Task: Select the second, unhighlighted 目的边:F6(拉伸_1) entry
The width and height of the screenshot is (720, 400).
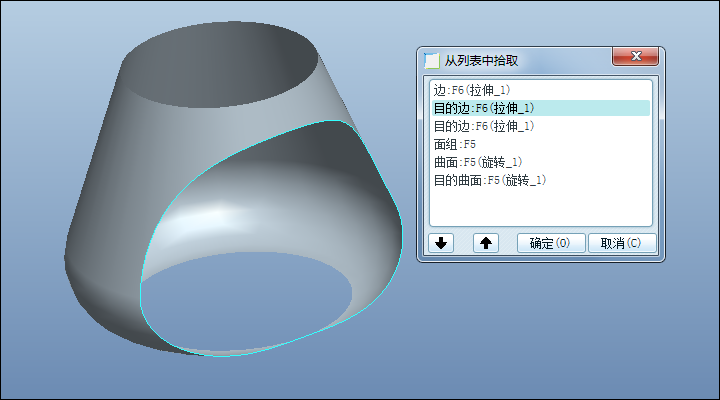Action: [x=540, y=126]
